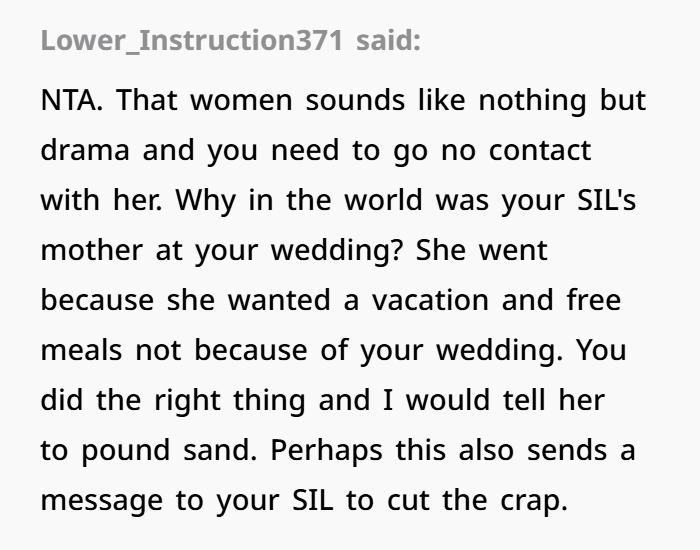The height and width of the screenshot is (550, 700).
Task: Click the word "vacation" in the comment
Action: pyautogui.click(x=430, y=300)
